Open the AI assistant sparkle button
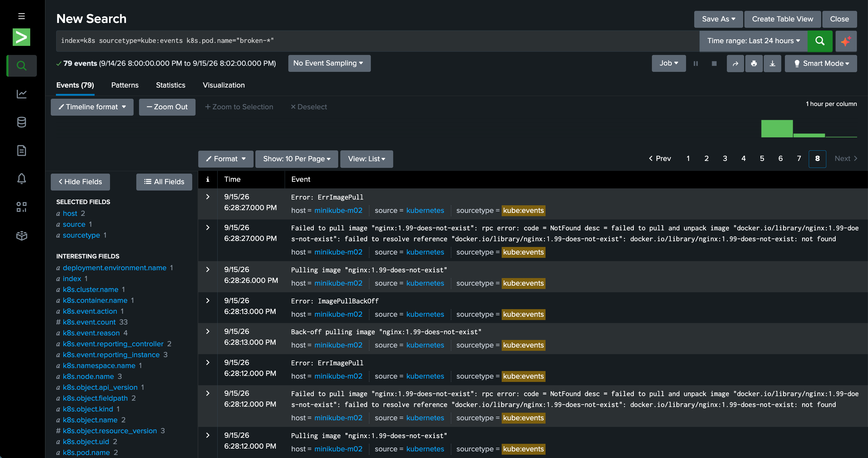Image resolution: width=868 pixels, height=458 pixels. click(x=846, y=41)
